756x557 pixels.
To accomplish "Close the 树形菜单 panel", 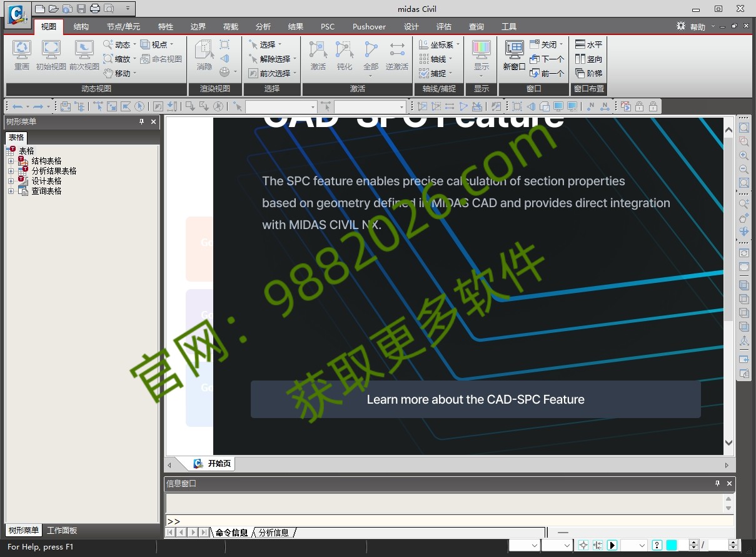I will point(154,122).
